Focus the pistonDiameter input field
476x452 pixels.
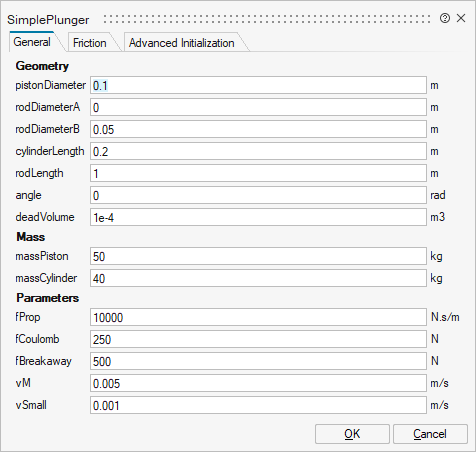[x=258, y=85]
